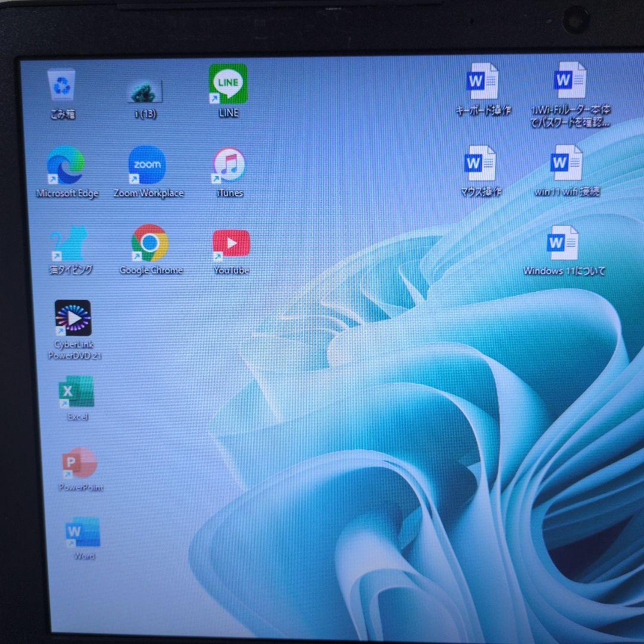Click the 猫タイピング cat icon
The image size is (644, 644).
(69, 244)
